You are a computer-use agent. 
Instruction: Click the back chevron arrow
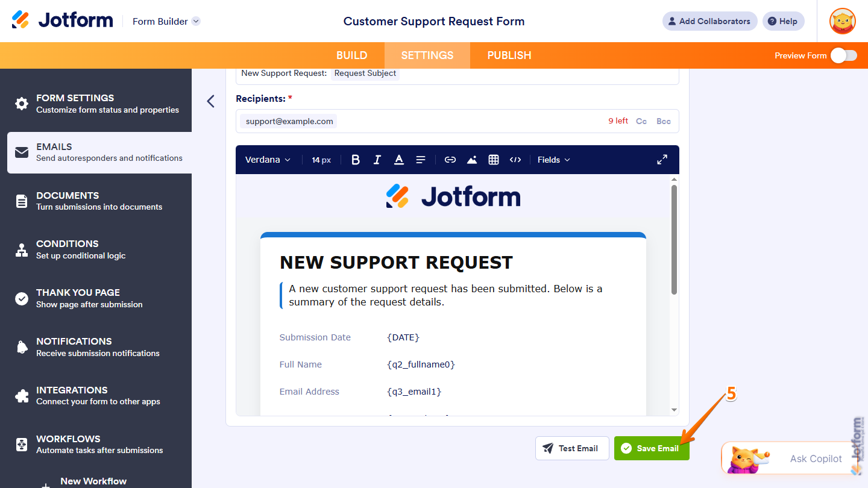[210, 101]
